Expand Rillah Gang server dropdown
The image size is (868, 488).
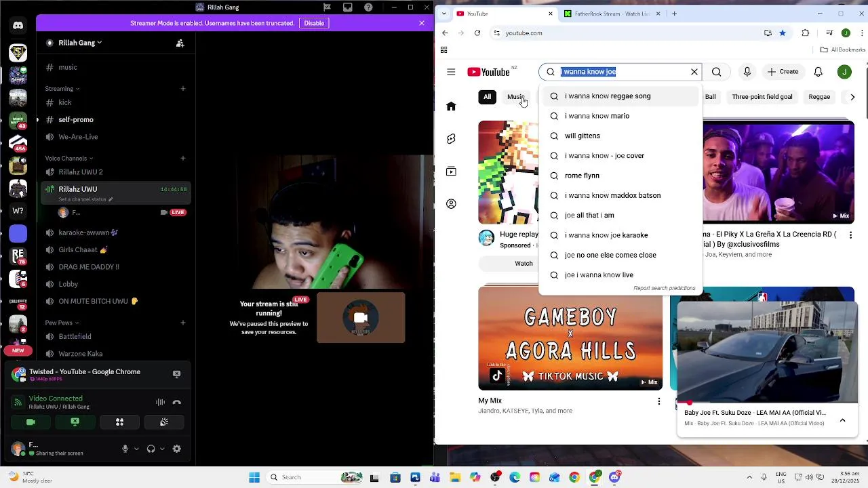(80, 43)
